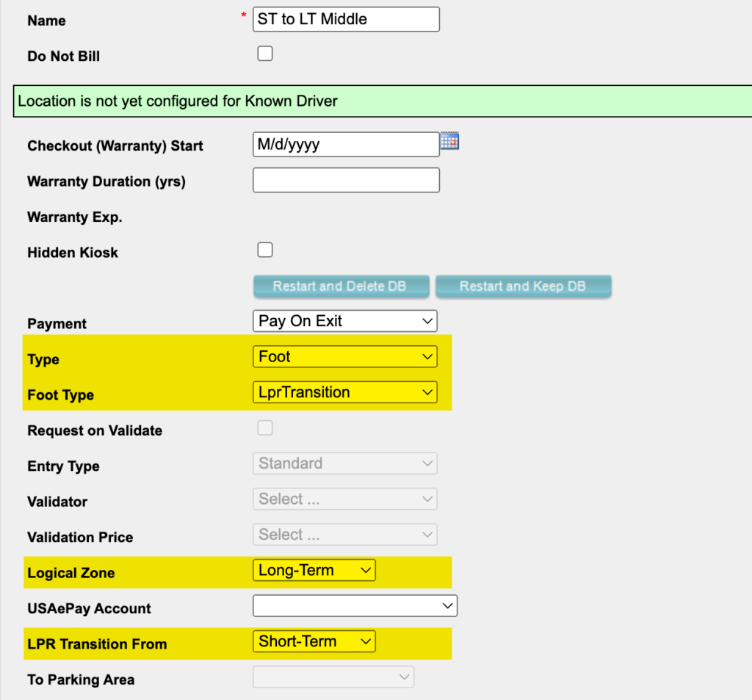Check the Request on Validate box
The image size is (752, 700).
click(265, 428)
